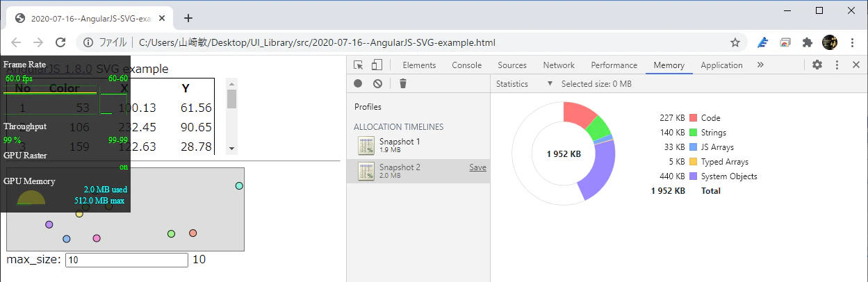Click the ALLOCATION TIMELINES heading
The image size is (868, 282).
398,127
